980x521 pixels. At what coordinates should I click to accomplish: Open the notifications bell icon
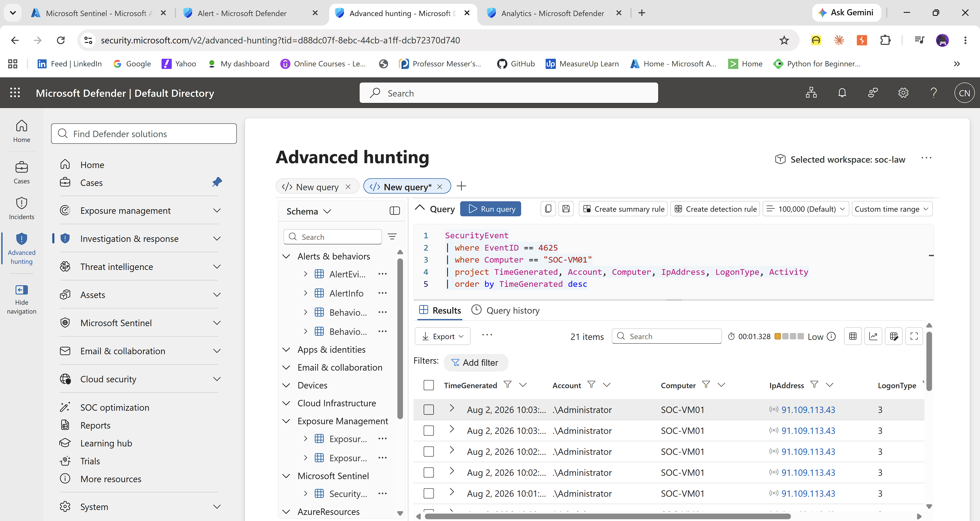842,92
